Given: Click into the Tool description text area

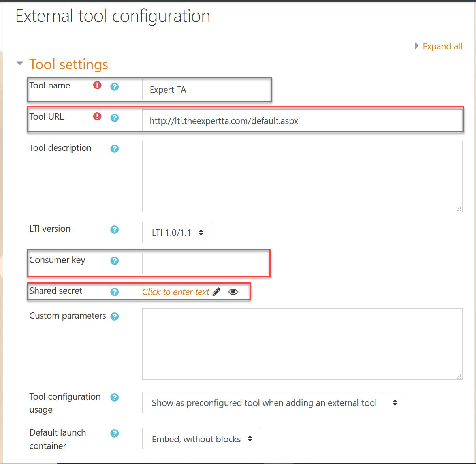Looking at the screenshot, I should (x=302, y=177).
